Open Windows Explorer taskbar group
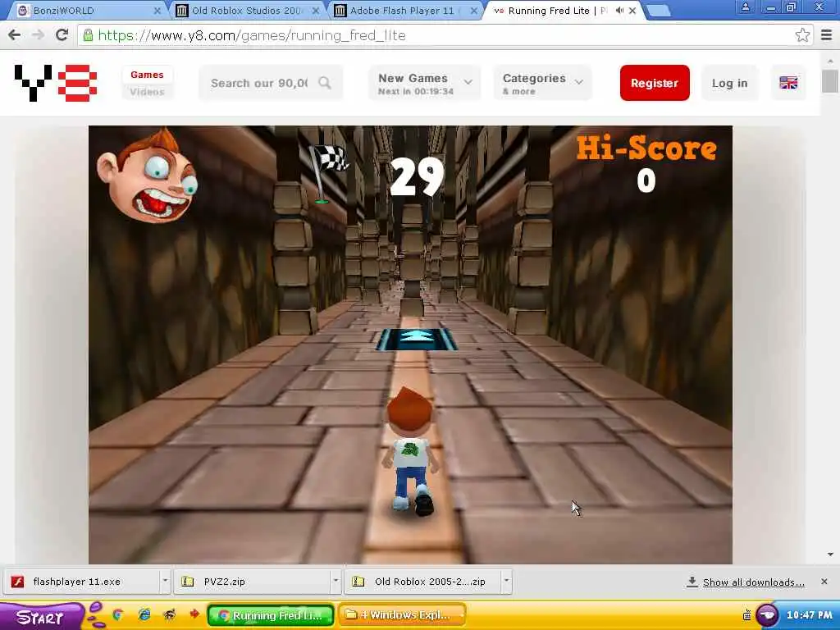The image size is (840, 630). (402, 615)
